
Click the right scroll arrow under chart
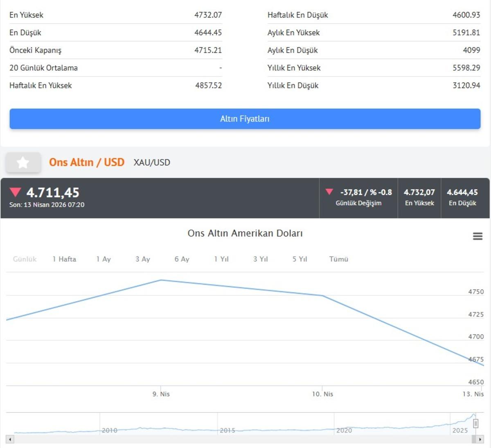click(x=480, y=439)
